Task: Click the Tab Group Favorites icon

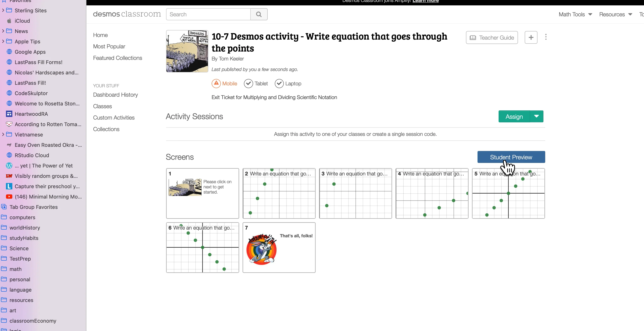Action: click(x=4, y=207)
